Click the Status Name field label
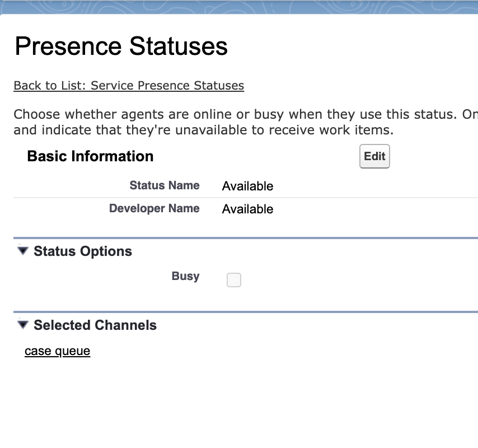 coord(164,185)
